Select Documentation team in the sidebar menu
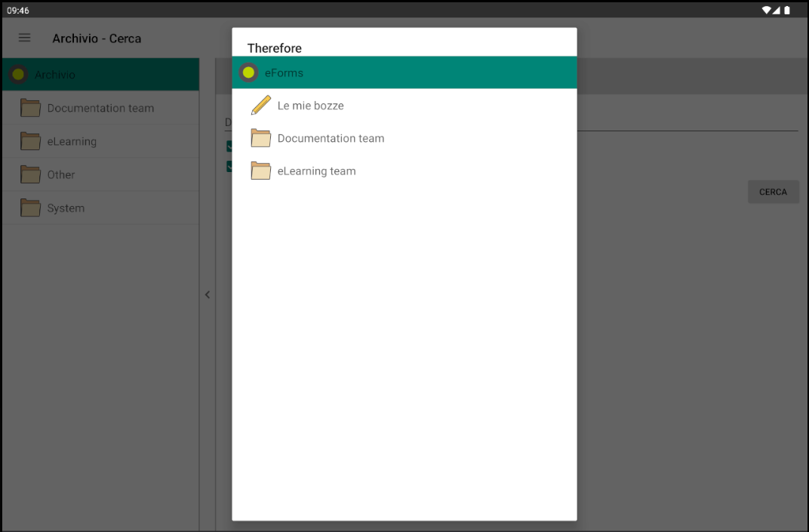Viewport: 809px width, 532px height. click(99, 108)
